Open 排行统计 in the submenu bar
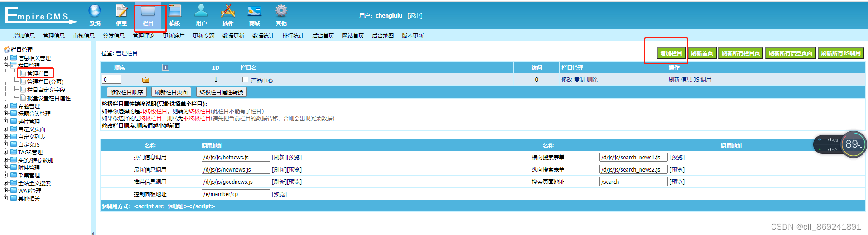 pos(293,36)
